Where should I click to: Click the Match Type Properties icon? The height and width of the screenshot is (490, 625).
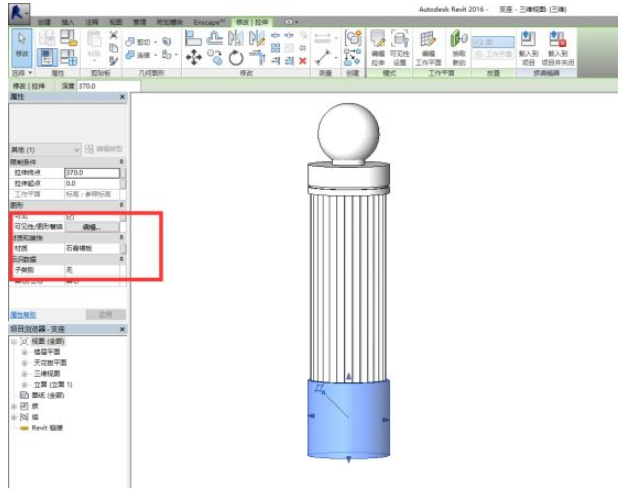tap(114, 61)
